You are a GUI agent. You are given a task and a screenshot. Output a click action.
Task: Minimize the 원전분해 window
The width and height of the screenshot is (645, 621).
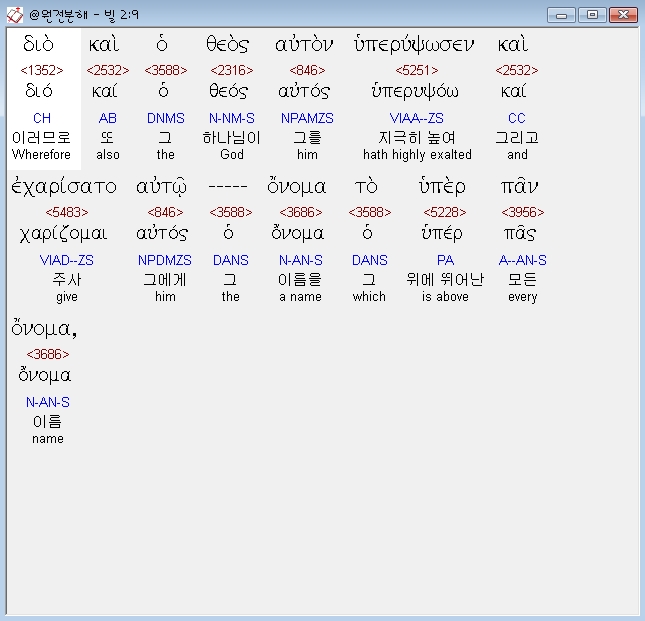pos(561,15)
